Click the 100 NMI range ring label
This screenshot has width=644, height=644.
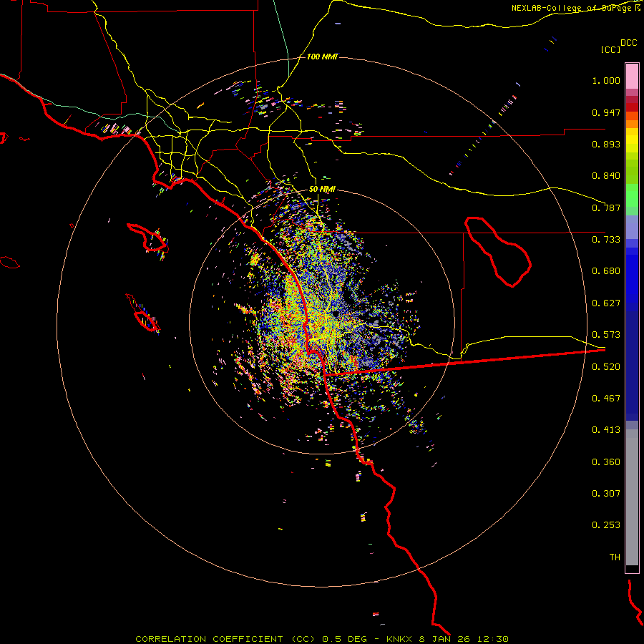[x=322, y=57]
